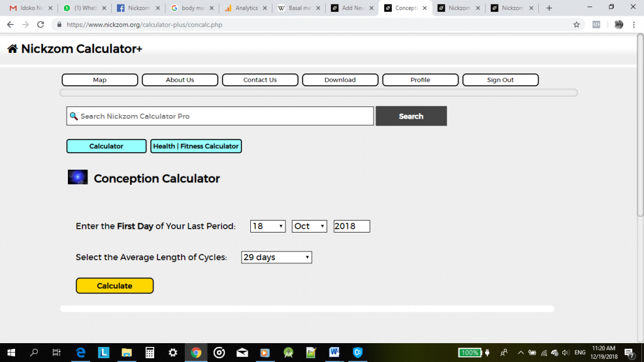Click the Chrome icon on taskbar
644x362 pixels.
(196, 353)
